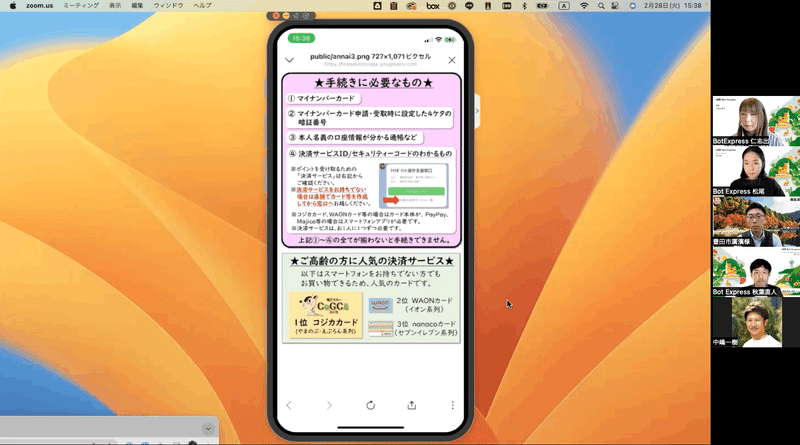800x445 pixels.
Task: Tap the phone browser back arrow
Action: (x=289, y=405)
